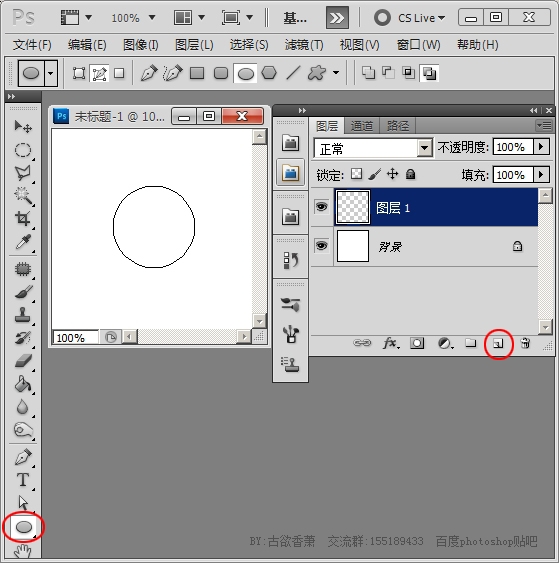Select the Move tool

[x=23, y=126]
